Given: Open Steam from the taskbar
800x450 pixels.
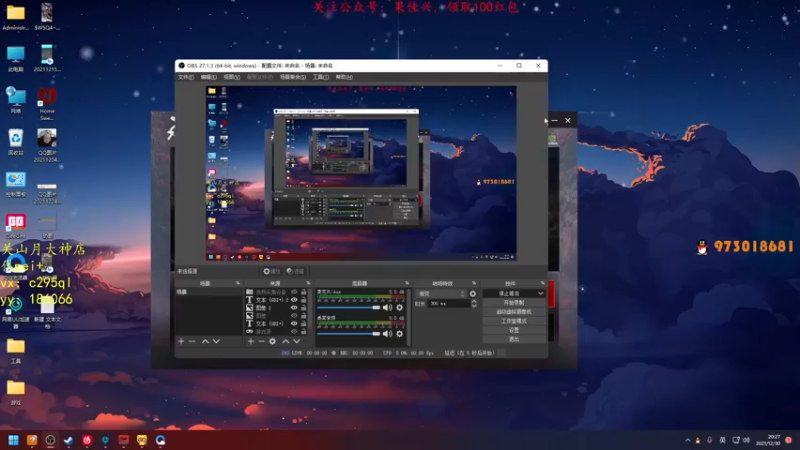Looking at the screenshot, I should click(68, 440).
